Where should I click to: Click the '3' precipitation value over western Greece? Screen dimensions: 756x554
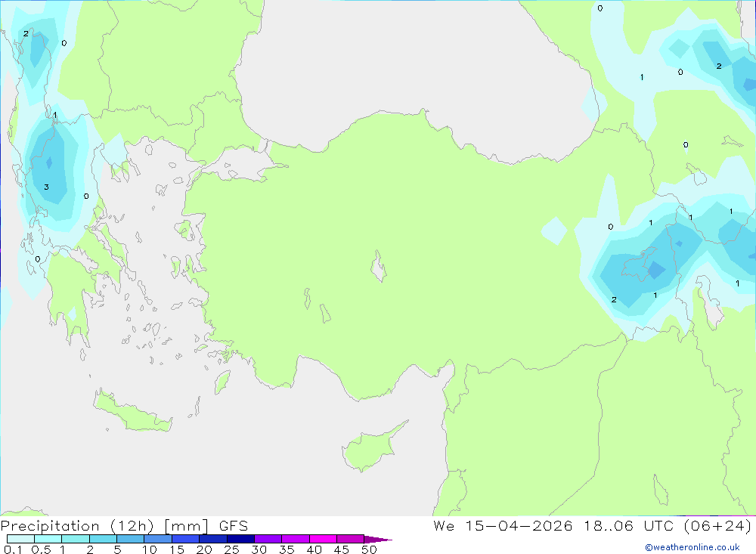[46, 187]
